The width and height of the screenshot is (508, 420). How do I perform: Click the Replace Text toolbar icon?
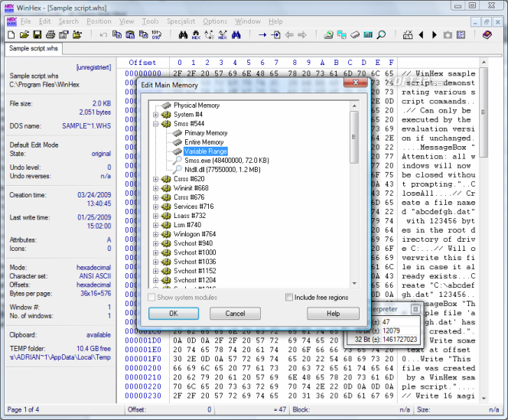pos(210,34)
